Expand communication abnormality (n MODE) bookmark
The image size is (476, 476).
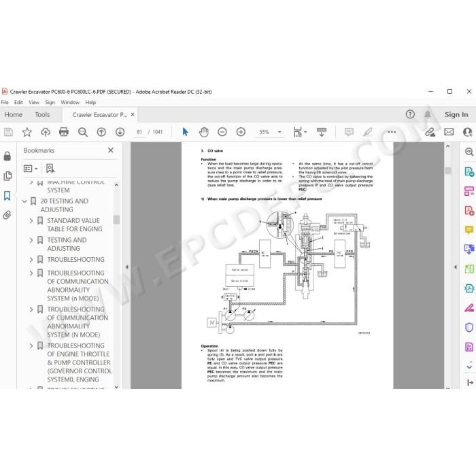[31, 273]
